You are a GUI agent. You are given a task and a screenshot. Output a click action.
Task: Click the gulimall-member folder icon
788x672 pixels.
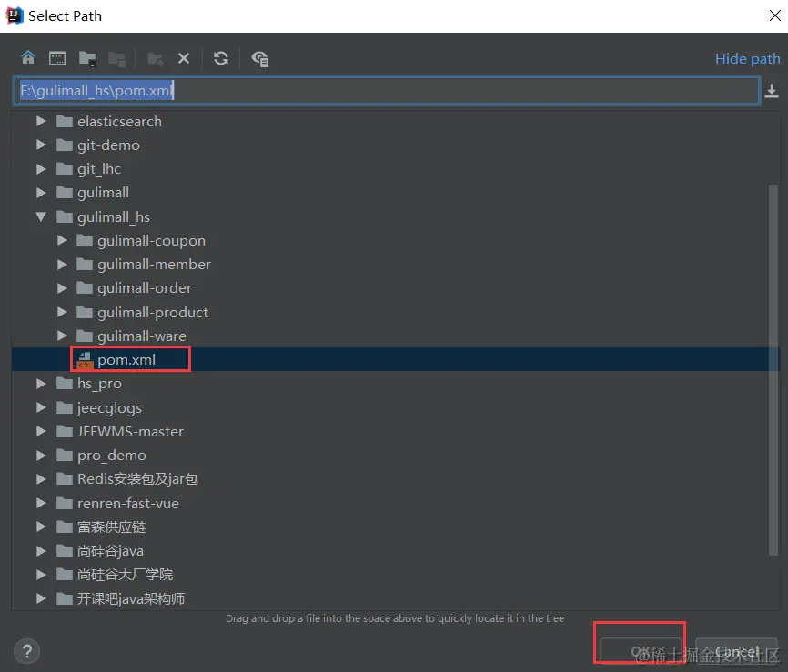pos(85,264)
